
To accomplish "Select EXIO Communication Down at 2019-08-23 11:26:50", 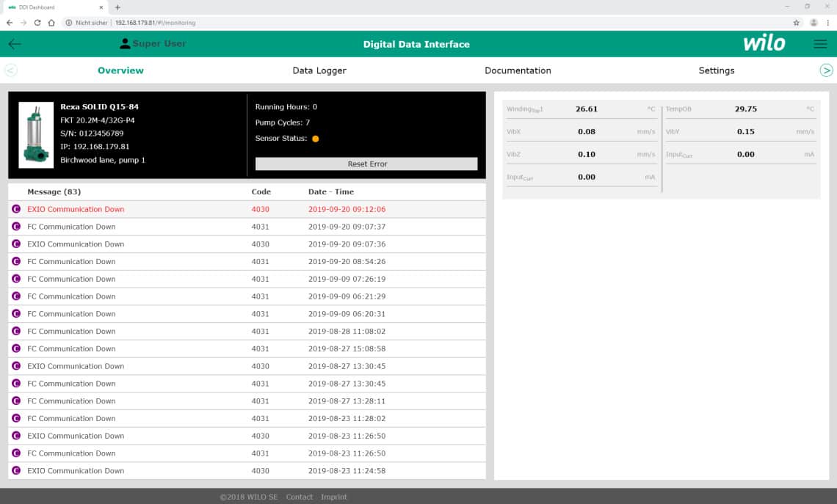I will (247, 436).
